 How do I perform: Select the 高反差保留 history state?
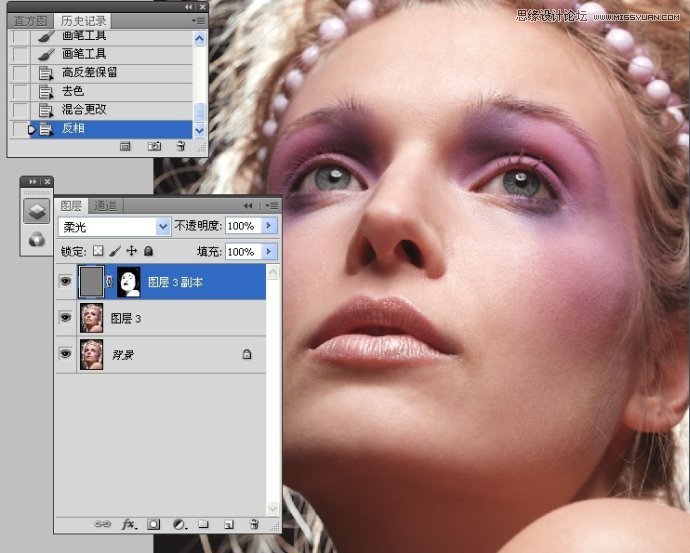(x=111, y=73)
